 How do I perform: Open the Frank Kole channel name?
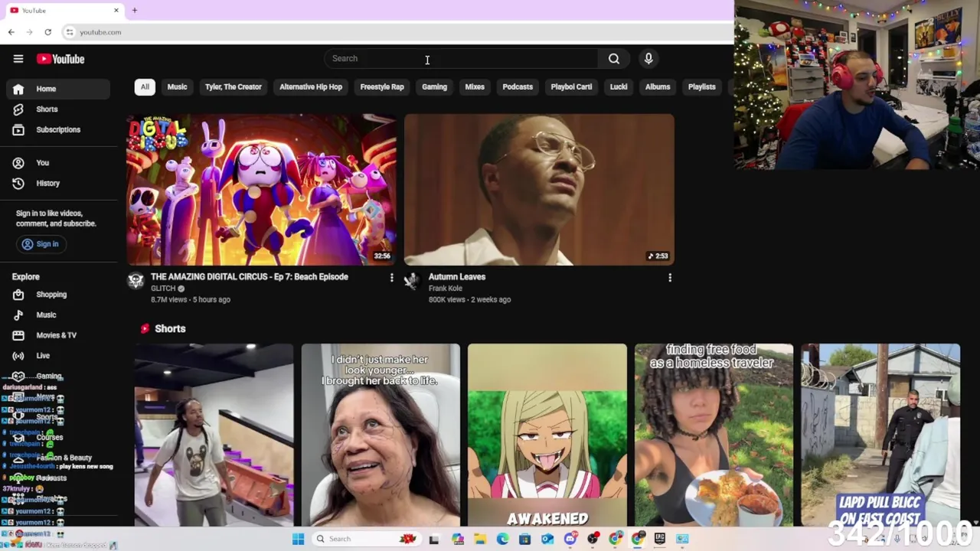coord(446,289)
